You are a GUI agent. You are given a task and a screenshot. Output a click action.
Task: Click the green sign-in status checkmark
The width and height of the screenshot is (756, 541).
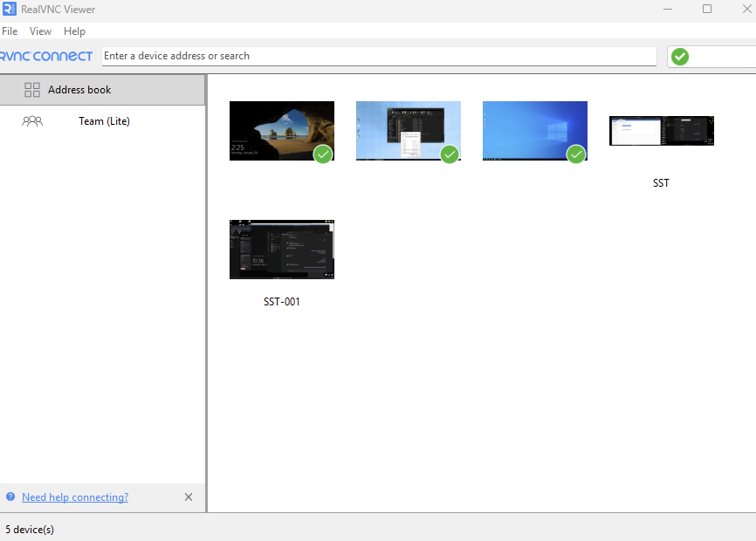coord(680,57)
